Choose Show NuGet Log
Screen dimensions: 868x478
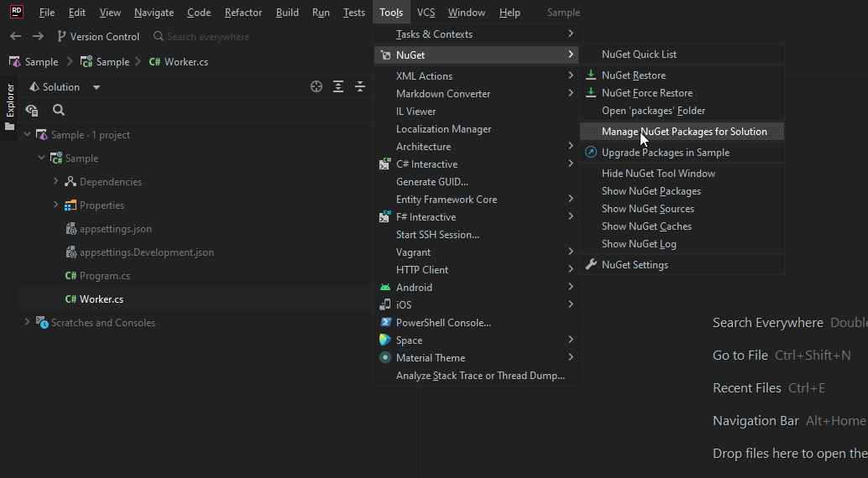(682, 244)
